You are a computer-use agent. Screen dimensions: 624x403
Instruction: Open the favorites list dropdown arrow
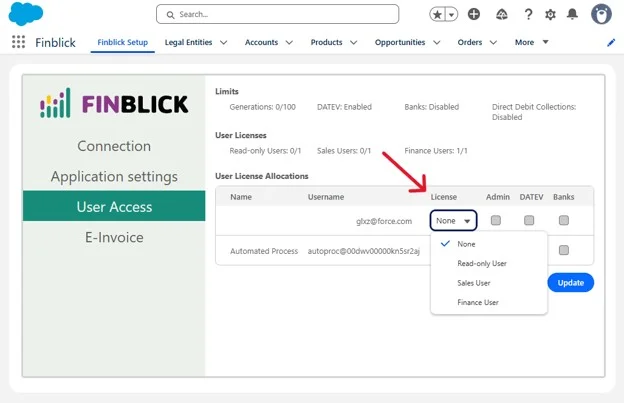tap(451, 15)
